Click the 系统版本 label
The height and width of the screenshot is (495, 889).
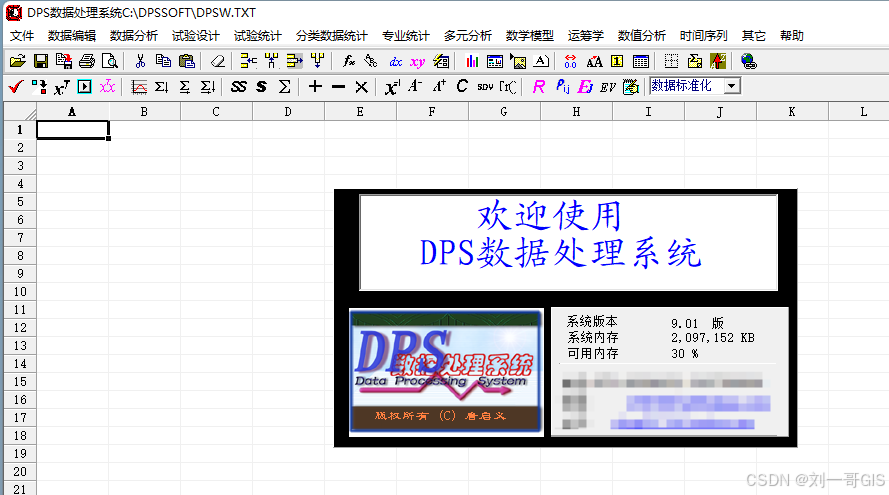coord(592,321)
